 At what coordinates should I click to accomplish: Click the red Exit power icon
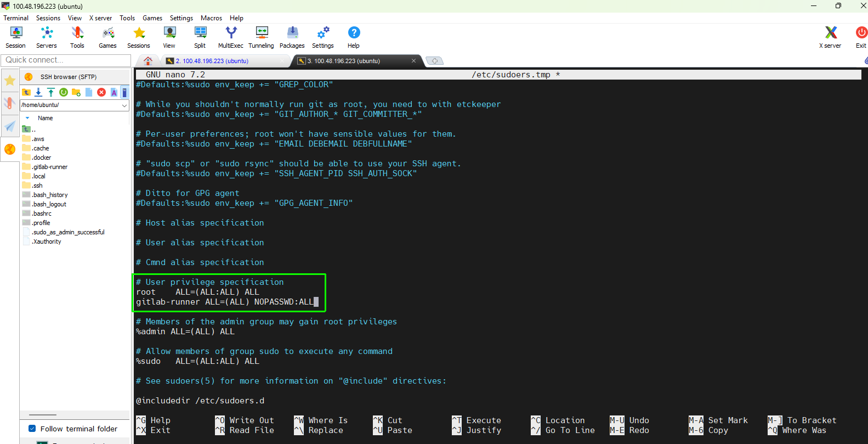coord(861,37)
